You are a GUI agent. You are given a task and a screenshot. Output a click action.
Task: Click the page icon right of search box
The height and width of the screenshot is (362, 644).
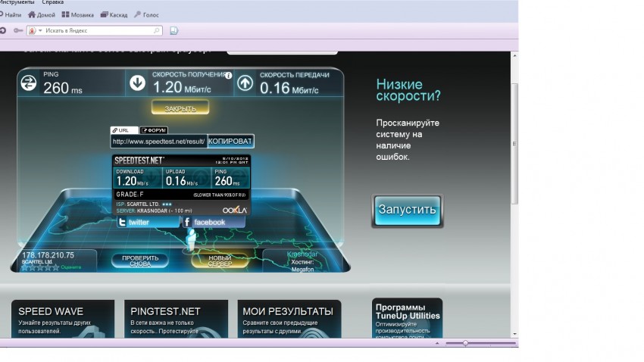pyautogui.click(x=174, y=31)
